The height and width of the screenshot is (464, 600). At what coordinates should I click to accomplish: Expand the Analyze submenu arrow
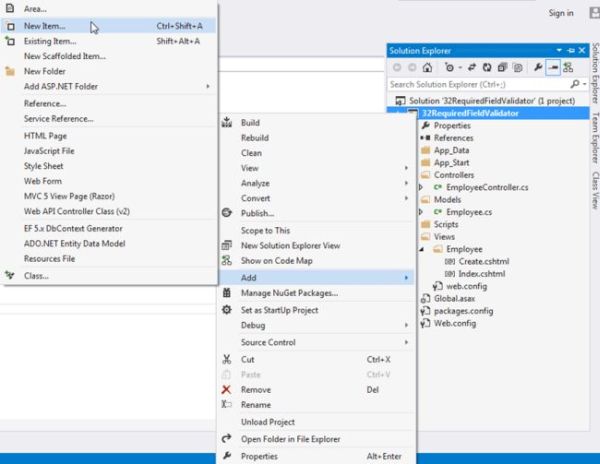point(406,183)
